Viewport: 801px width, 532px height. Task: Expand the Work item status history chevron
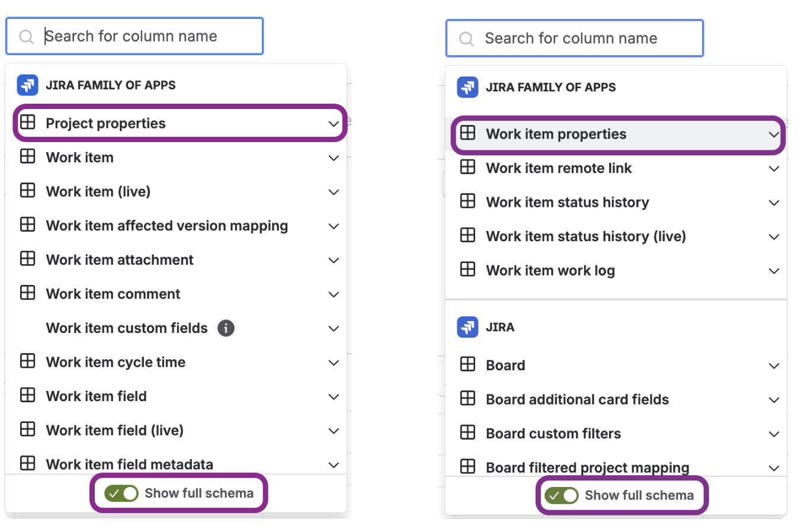click(774, 203)
